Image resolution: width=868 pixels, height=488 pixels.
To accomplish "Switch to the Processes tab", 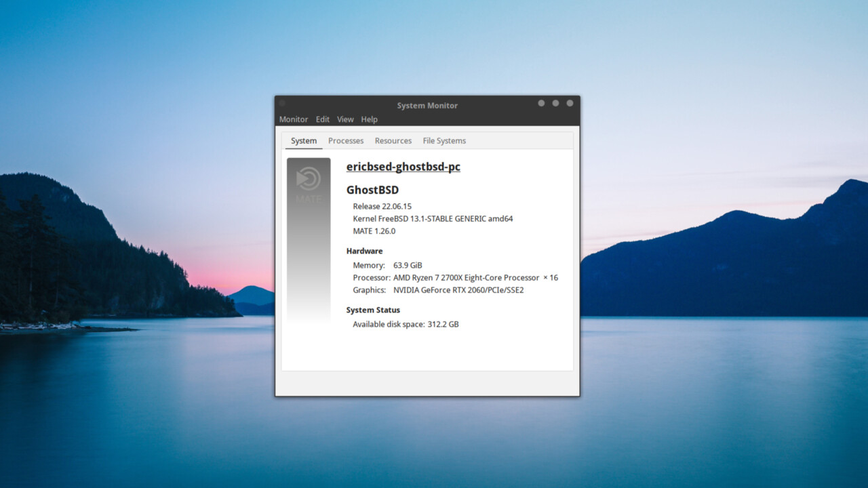I will (x=346, y=141).
